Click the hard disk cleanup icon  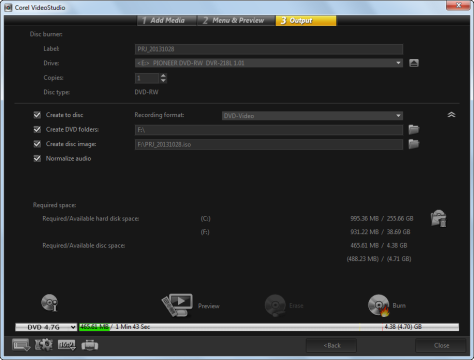(x=439, y=218)
